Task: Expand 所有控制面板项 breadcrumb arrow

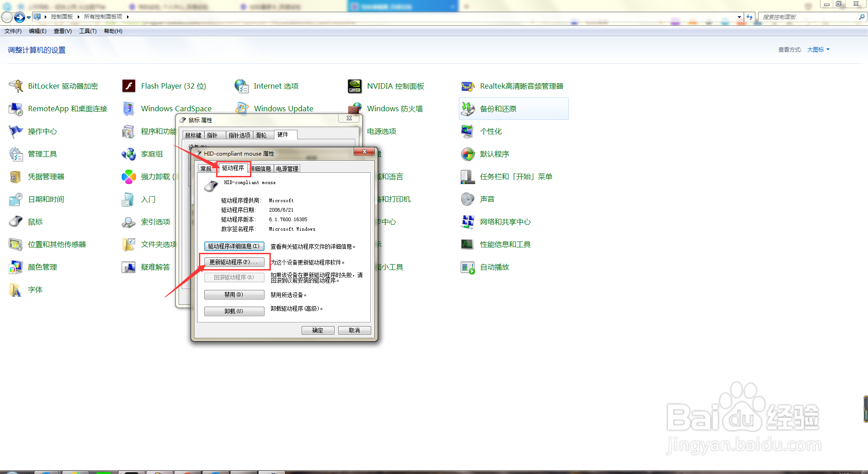Action: coord(128,17)
